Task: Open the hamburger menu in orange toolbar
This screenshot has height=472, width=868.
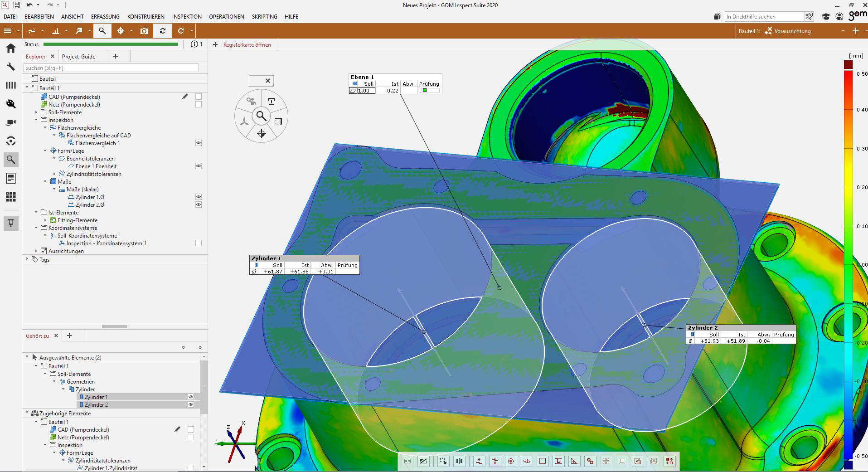Action: tap(8, 31)
